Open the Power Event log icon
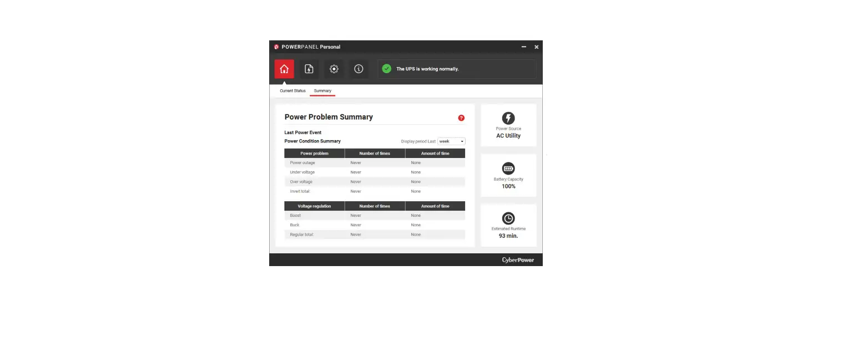The image size is (868, 362). click(309, 69)
